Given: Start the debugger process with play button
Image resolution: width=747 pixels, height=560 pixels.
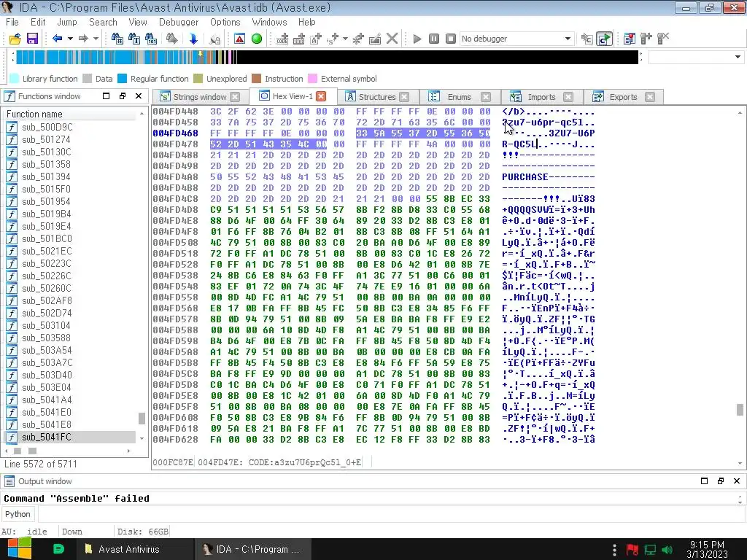Looking at the screenshot, I should 417,39.
